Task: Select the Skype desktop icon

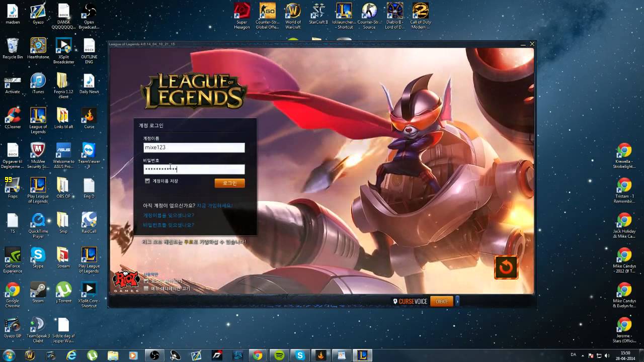Action: [x=38, y=257]
